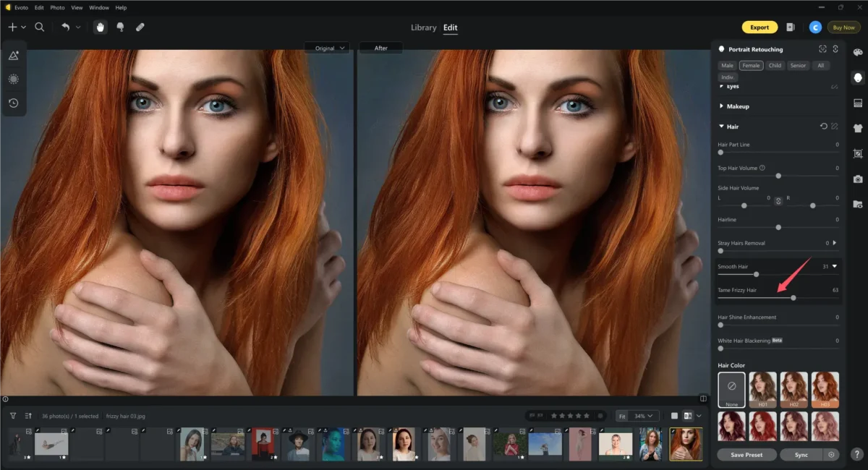Select the Male portrait filter
Screen dimensions: 868x470
coord(727,66)
